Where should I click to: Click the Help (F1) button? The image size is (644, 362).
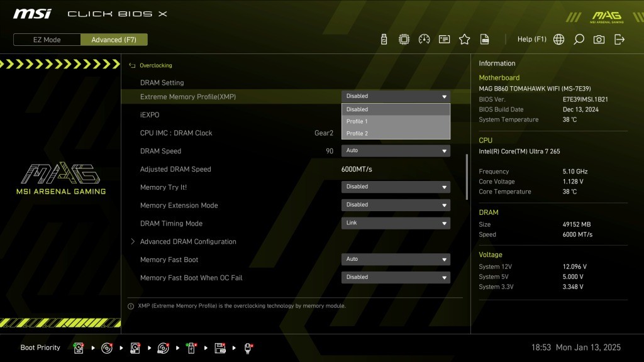(531, 40)
